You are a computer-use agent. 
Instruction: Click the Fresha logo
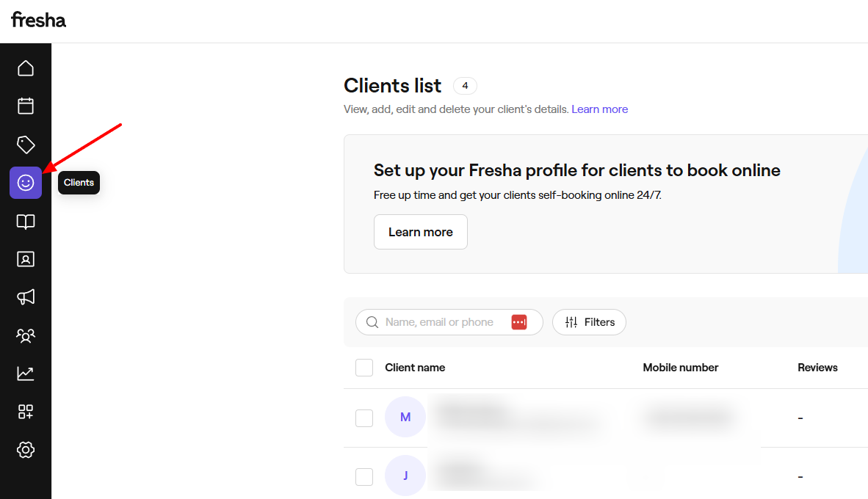point(38,20)
